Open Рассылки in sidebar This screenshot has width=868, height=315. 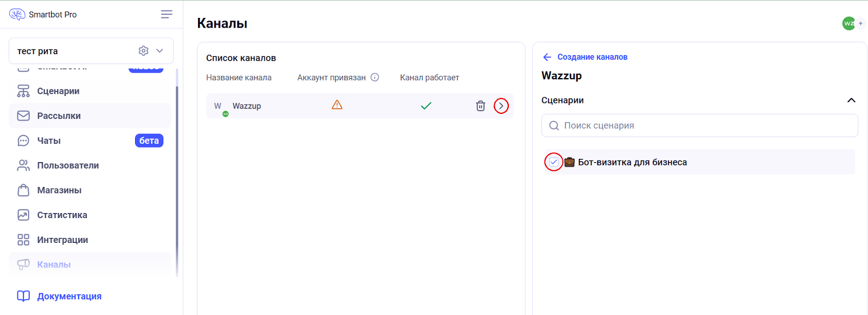pyautogui.click(x=59, y=116)
